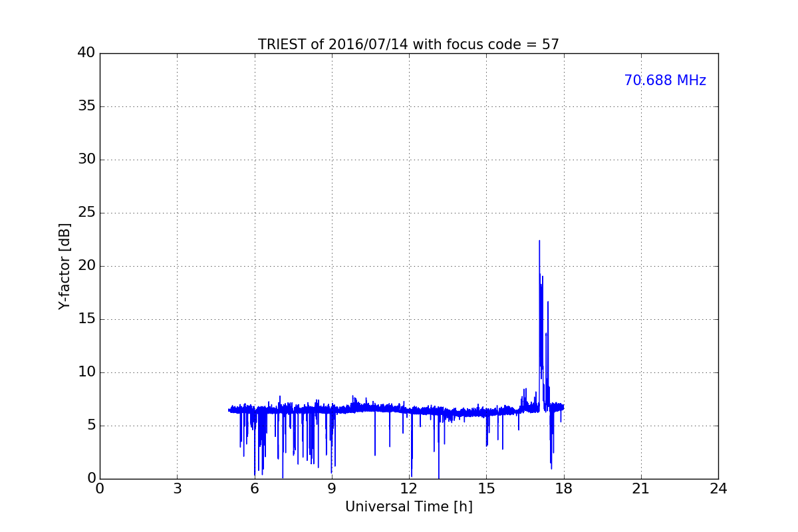Click the x-axis tick label '21'

pos(641,489)
